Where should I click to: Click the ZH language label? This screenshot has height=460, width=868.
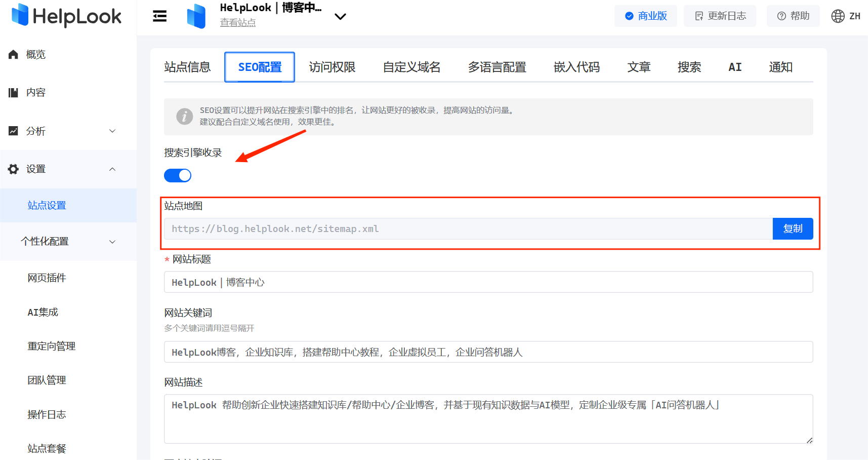(x=855, y=16)
